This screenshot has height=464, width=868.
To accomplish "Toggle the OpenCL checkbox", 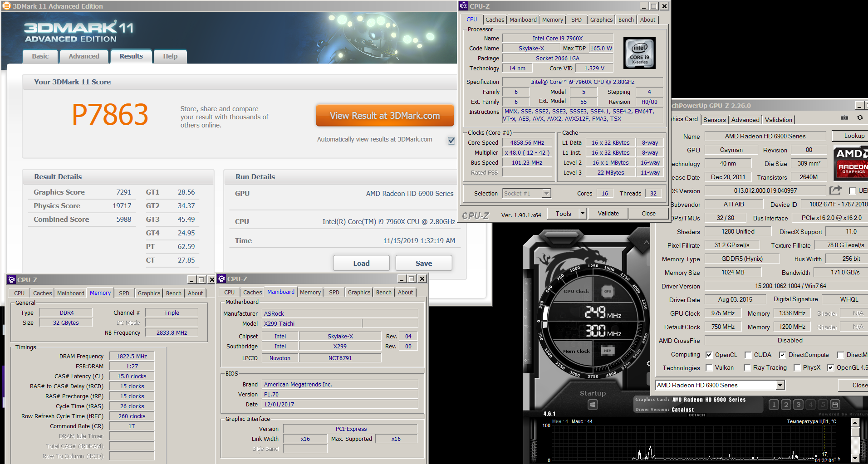I will pyautogui.click(x=709, y=355).
